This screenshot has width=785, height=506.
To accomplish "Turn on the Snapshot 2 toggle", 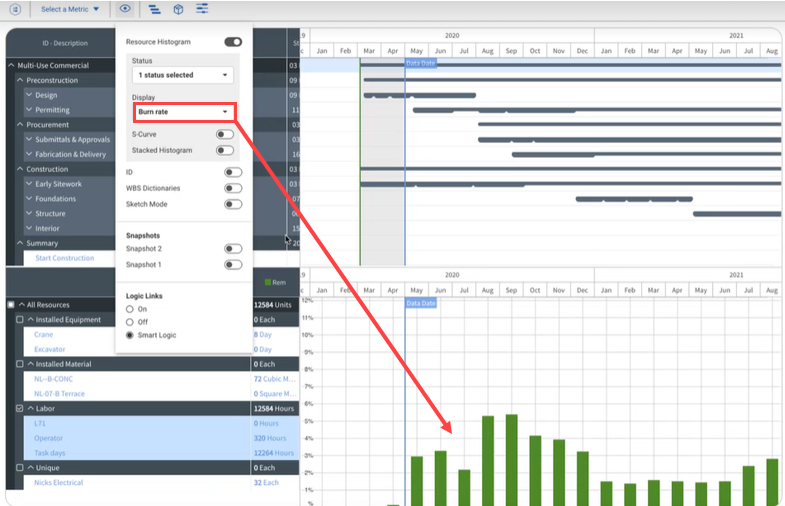I will (233, 249).
